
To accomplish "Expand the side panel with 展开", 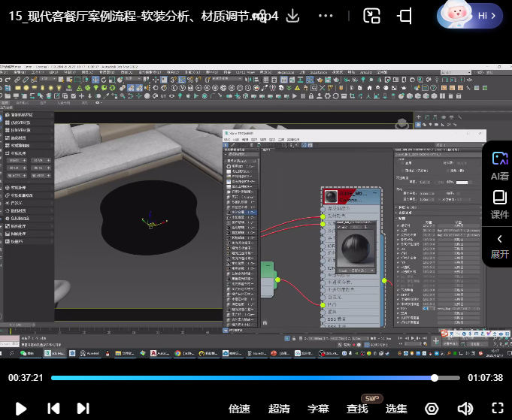I will click(x=499, y=246).
